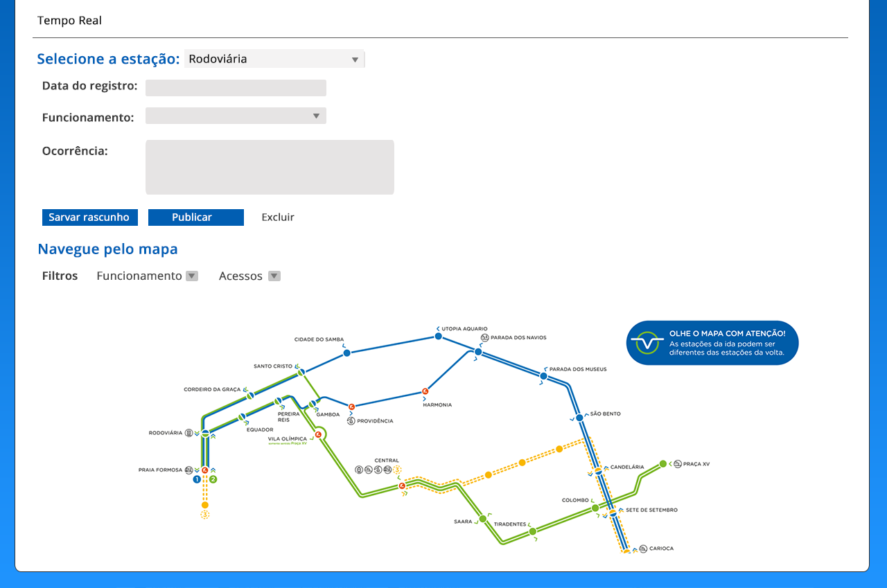Click the Cidade do Samba station marker

click(346, 353)
